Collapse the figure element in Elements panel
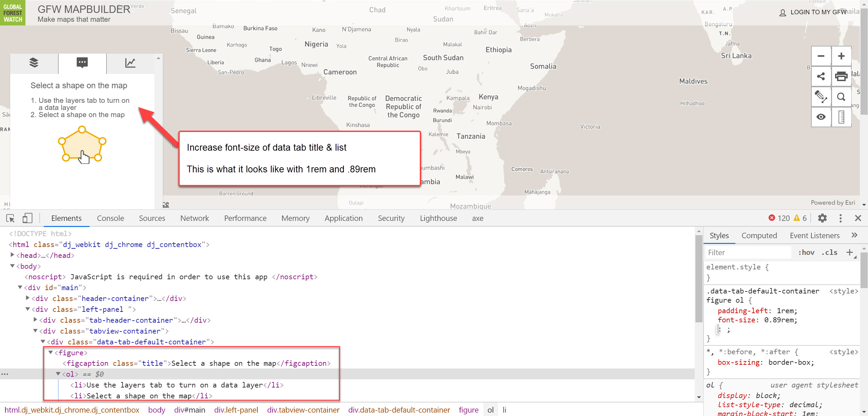Viewport: 868px width, 416px height. point(50,353)
